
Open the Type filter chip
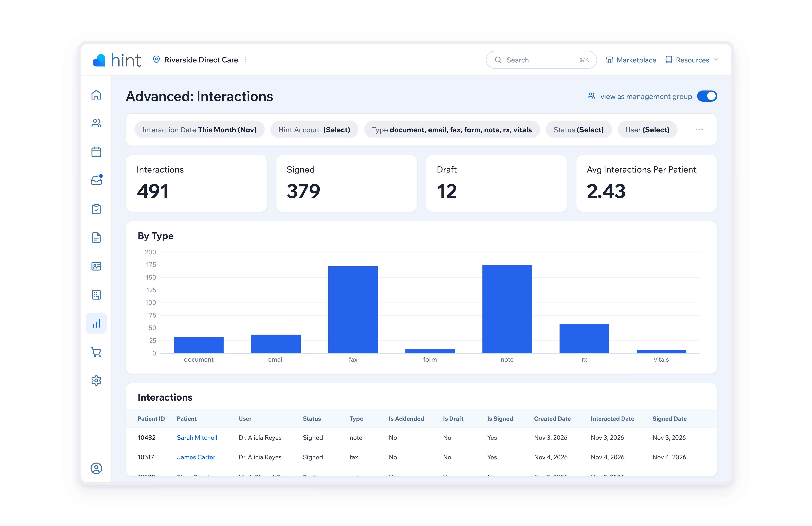(452, 130)
